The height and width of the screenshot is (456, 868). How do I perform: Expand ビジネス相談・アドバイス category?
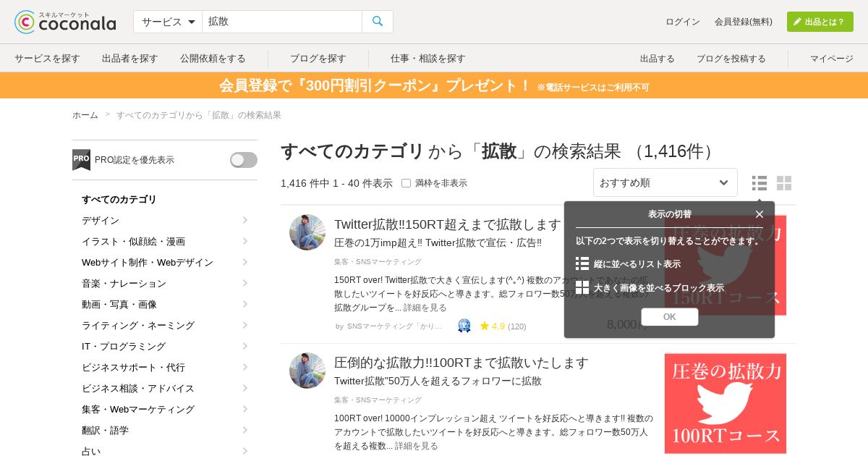point(165,388)
